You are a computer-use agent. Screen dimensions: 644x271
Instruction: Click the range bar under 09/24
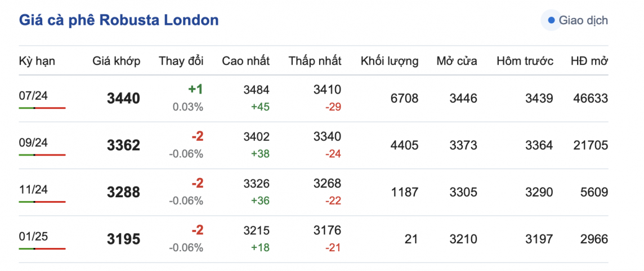pyautogui.click(x=42, y=154)
